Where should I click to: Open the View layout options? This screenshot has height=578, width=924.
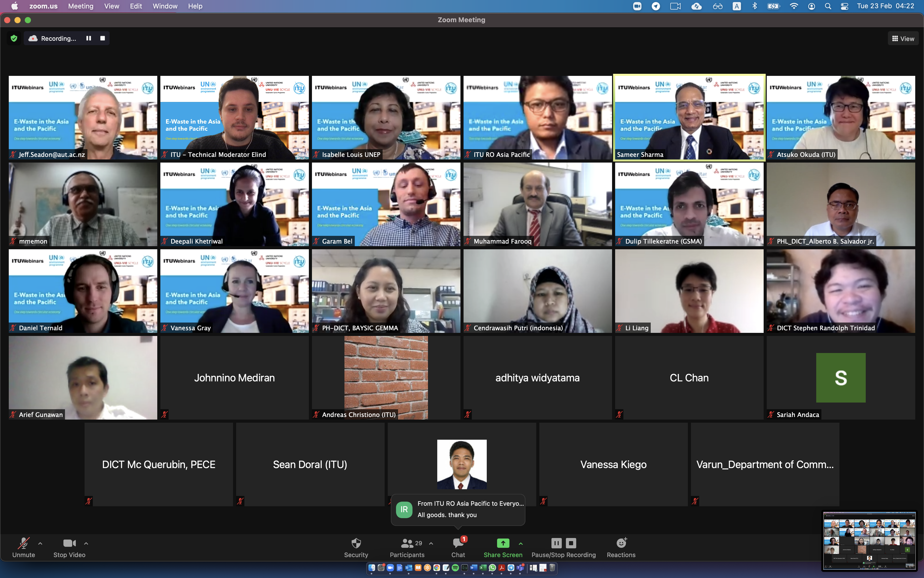[x=903, y=39]
